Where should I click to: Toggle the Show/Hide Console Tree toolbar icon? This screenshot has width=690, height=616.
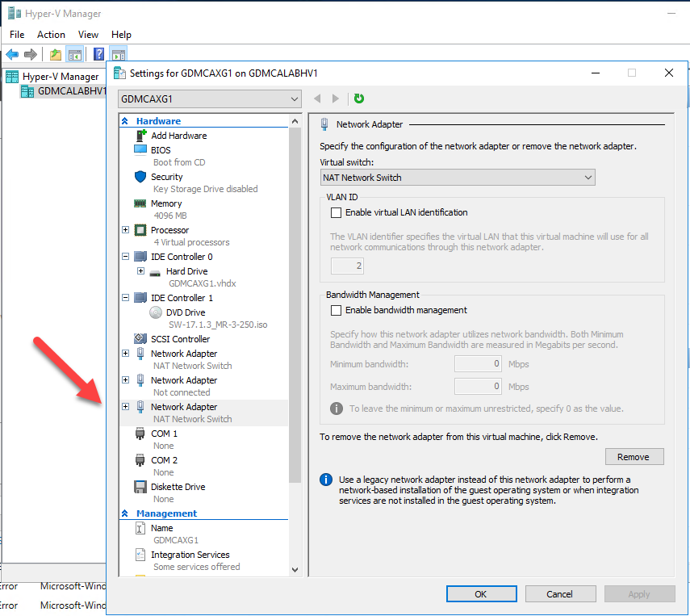pyautogui.click(x=75, y=55)
